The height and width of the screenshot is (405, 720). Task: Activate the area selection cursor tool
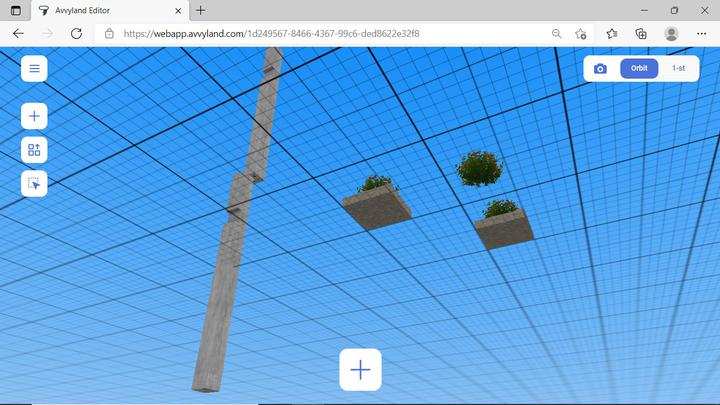pyautogui.click(x=34, y=184)
